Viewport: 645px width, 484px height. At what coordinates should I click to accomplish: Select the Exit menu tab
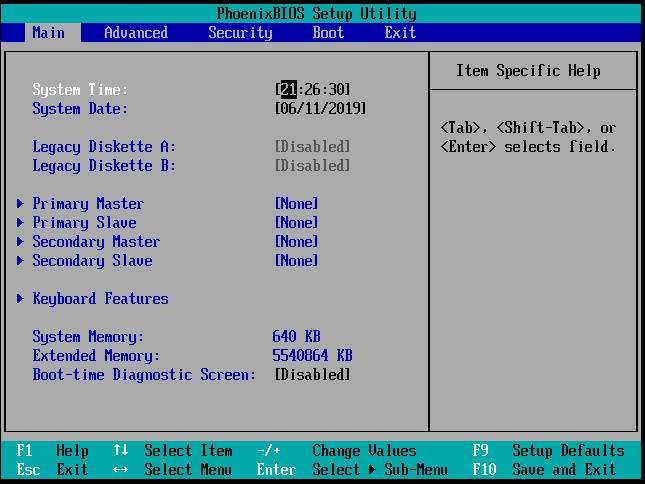(x=400, y=33)
